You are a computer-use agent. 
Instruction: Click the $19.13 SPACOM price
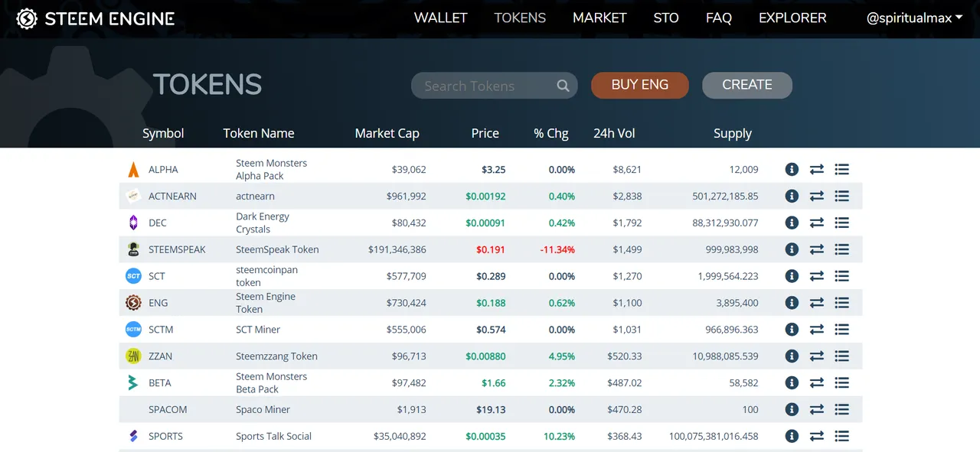click(x=491, y=410)
